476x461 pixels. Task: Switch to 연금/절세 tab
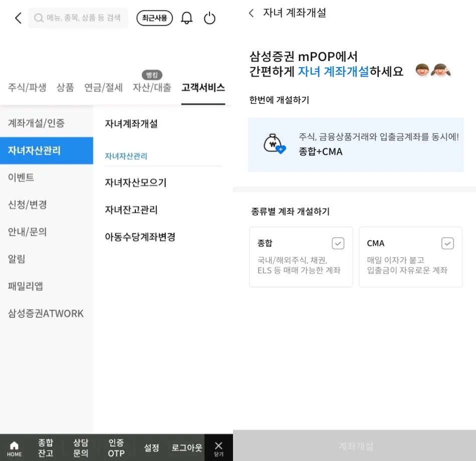point(104,88)
